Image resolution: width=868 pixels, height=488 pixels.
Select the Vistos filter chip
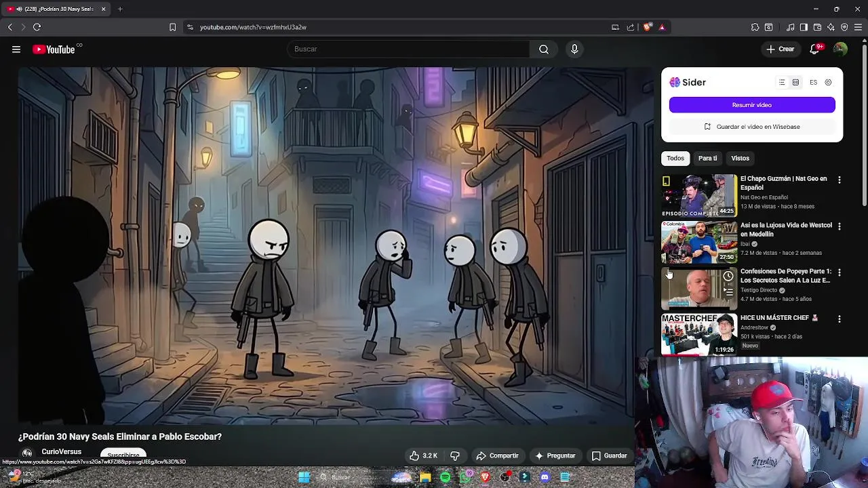[x=740, y=158]
